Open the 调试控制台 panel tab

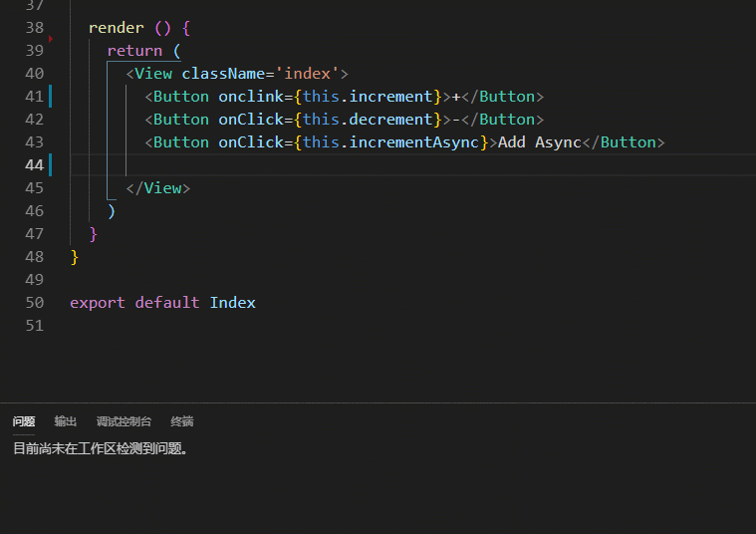pos(124,421)
